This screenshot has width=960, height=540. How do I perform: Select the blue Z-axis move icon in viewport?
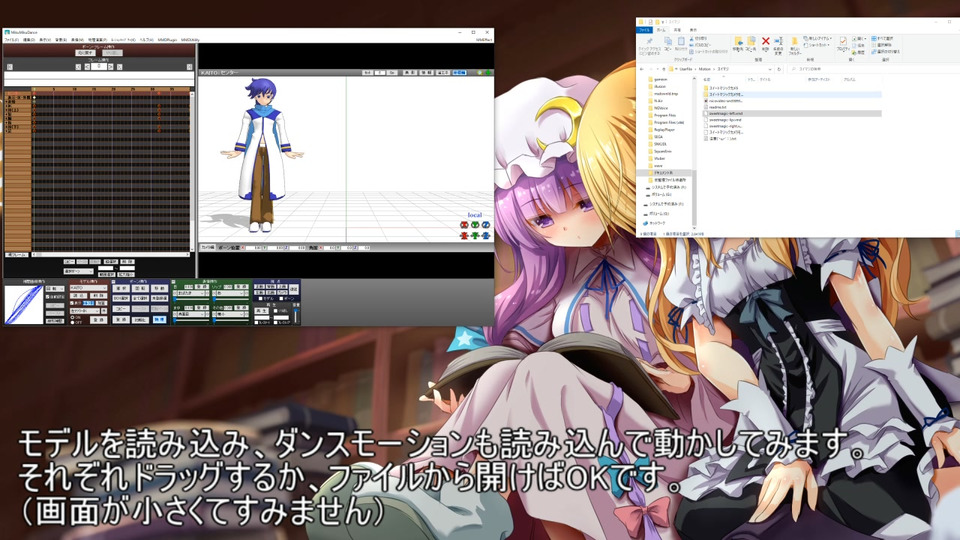(486, 236)
